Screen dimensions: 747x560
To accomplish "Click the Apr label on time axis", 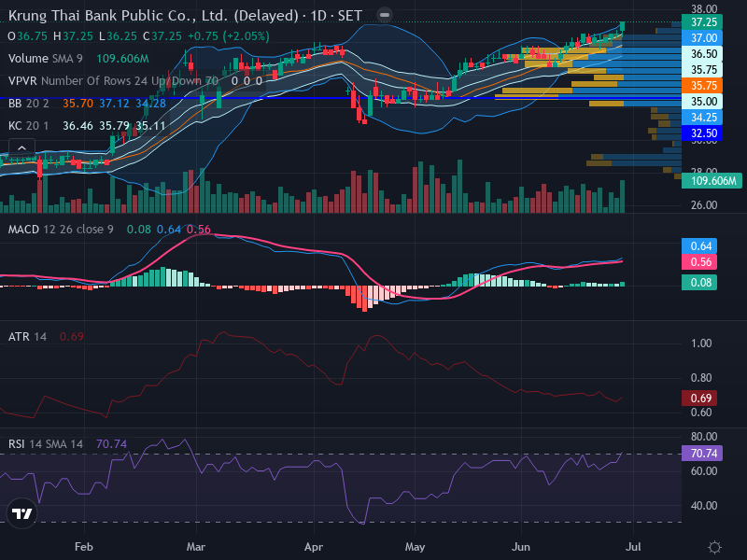I will [314, 547].
